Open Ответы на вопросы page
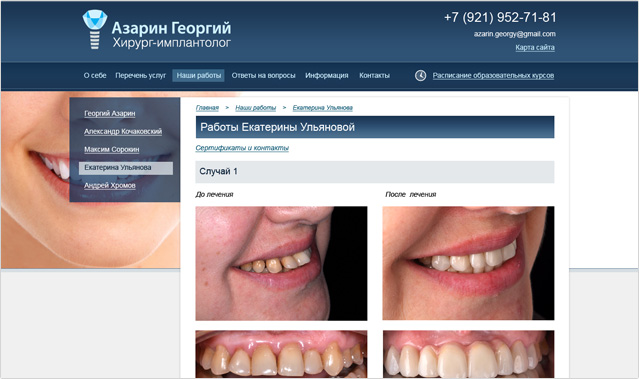639x379 pixels. coord(263,75)
